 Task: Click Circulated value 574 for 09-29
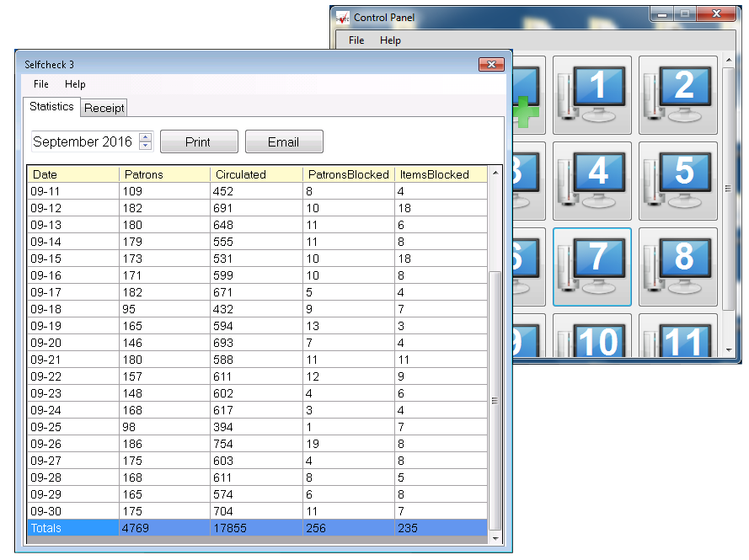point(256,494)
